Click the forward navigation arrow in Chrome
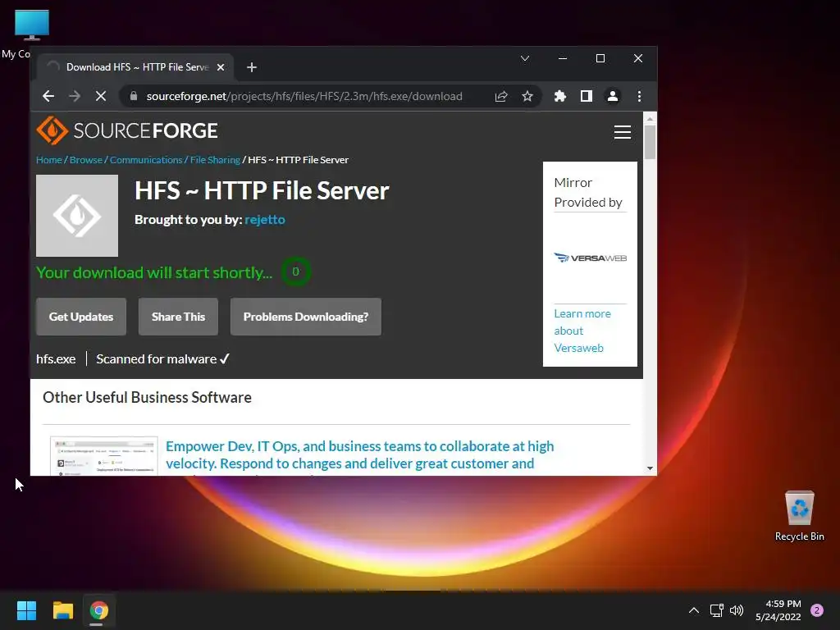 click(75, 97)
